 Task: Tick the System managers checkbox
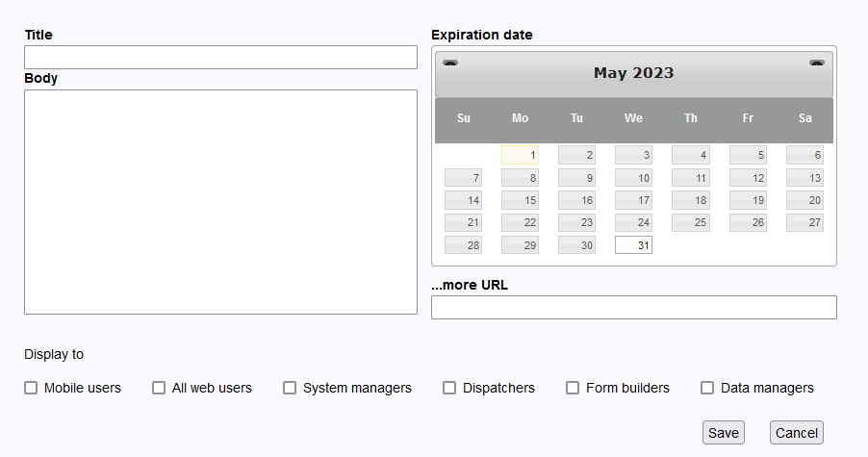(x=290, y=388)
